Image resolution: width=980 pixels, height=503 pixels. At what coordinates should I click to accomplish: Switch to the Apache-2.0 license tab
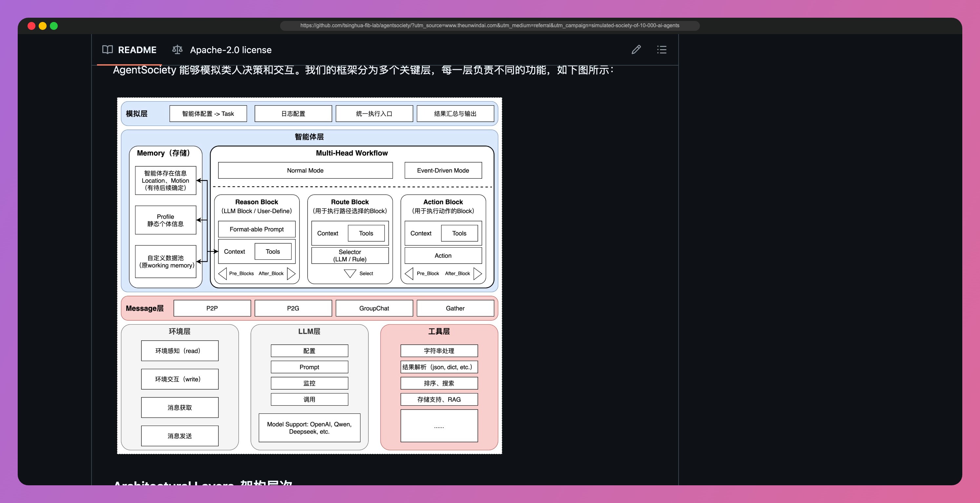pos(222,50)
